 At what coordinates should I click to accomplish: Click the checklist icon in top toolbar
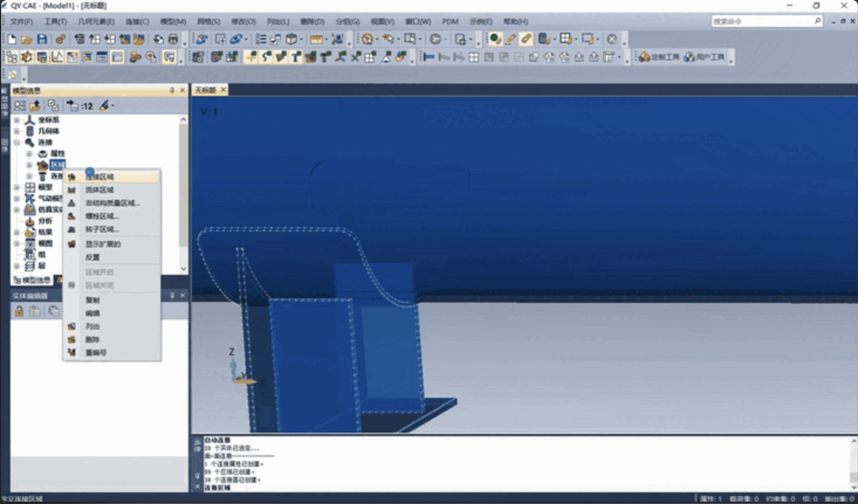pos(260,39)
